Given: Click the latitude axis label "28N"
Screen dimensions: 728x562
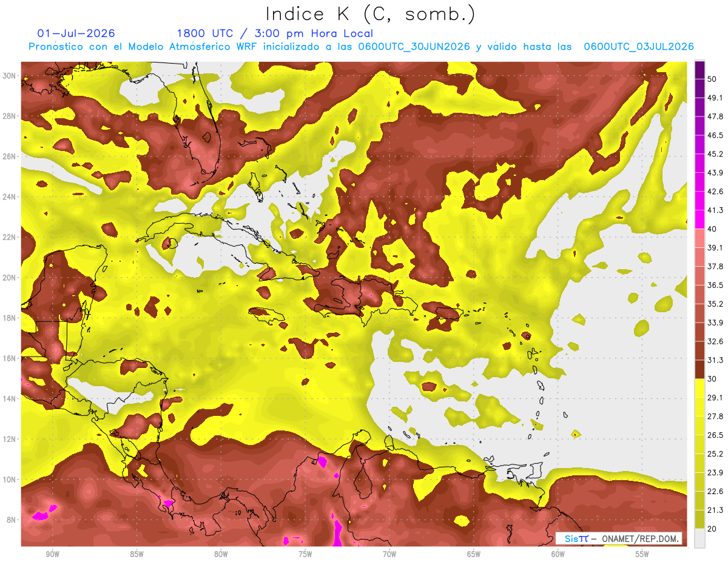Looking at the screenshot, I should (x=10, y=116).
